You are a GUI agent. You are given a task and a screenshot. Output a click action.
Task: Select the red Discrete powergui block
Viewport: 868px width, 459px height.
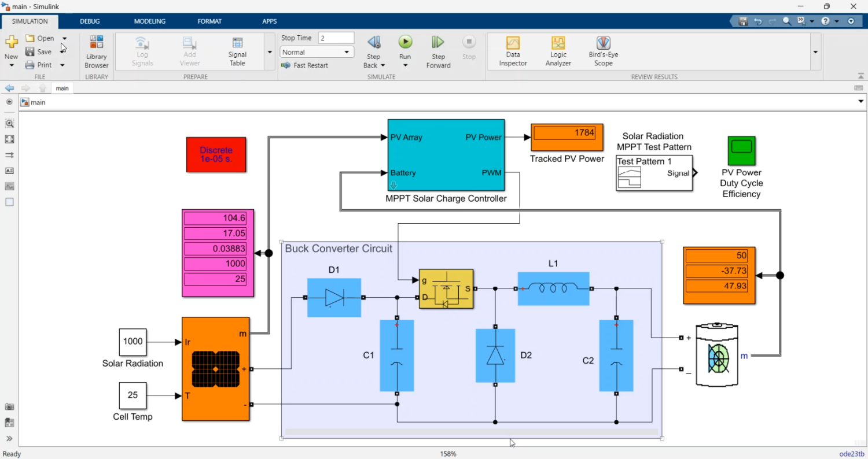click(216, 154)
